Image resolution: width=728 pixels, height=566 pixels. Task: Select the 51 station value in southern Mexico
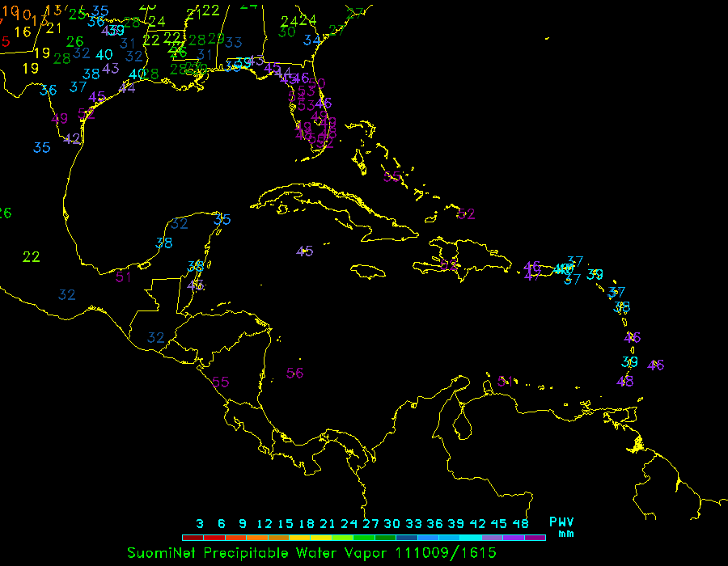[123, 277]
